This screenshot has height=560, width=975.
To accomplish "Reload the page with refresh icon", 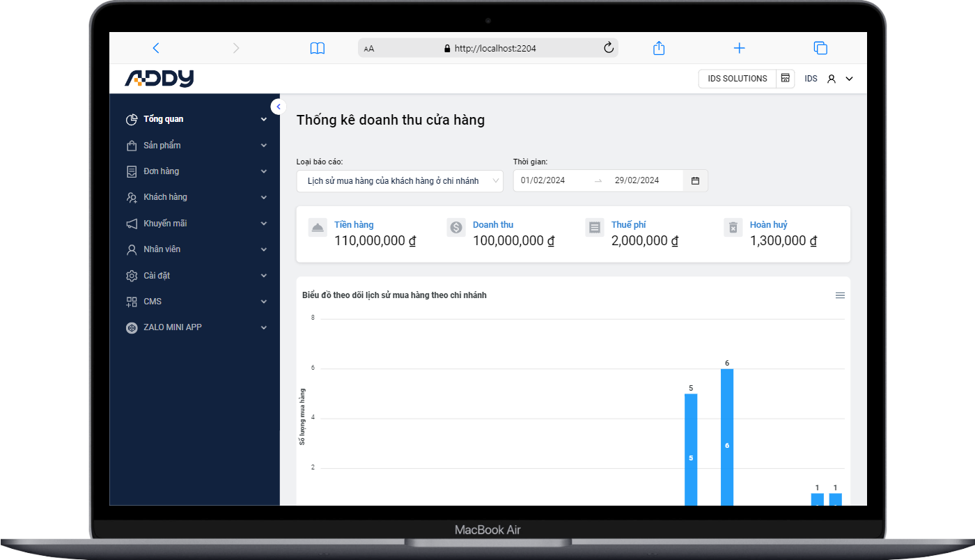I will coord(608,48).
